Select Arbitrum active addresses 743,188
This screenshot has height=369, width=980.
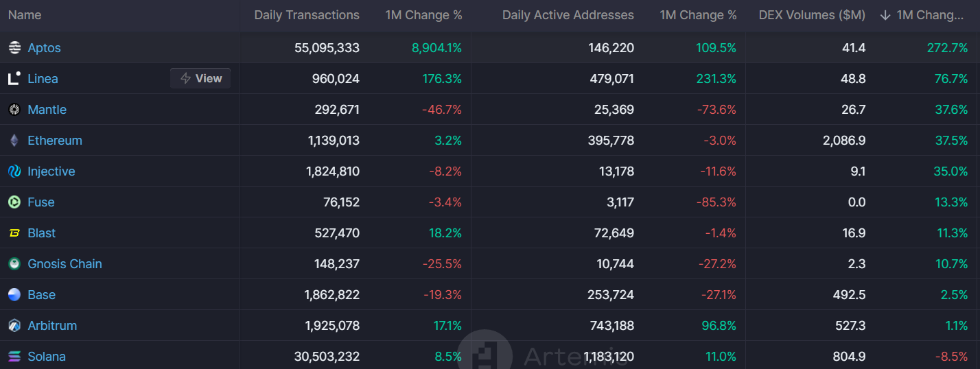coord(611,326)
